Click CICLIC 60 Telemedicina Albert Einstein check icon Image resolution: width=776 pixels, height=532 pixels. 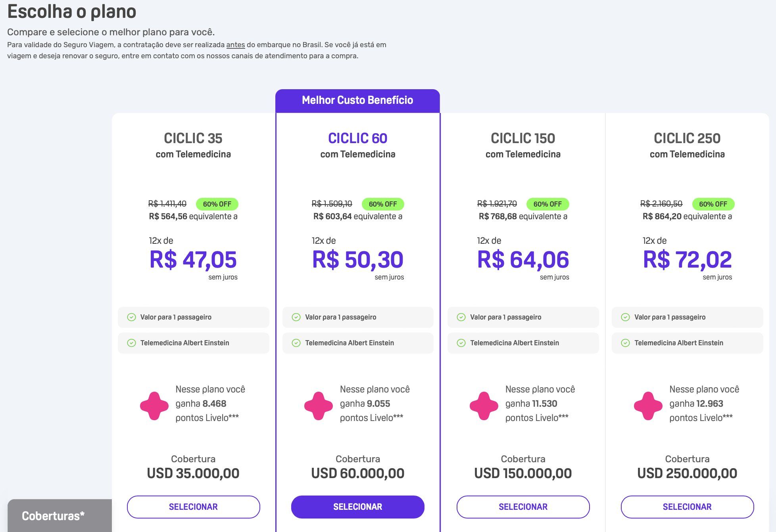pos(296,343)
